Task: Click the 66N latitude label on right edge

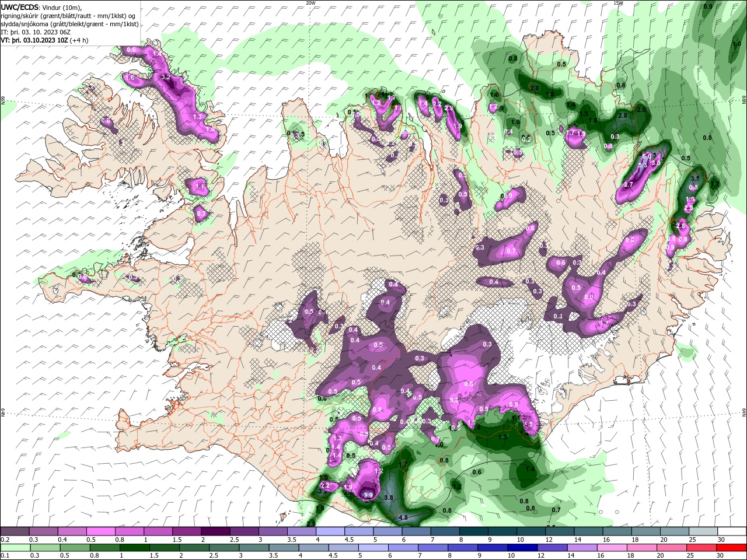Action: click(744, 100)
